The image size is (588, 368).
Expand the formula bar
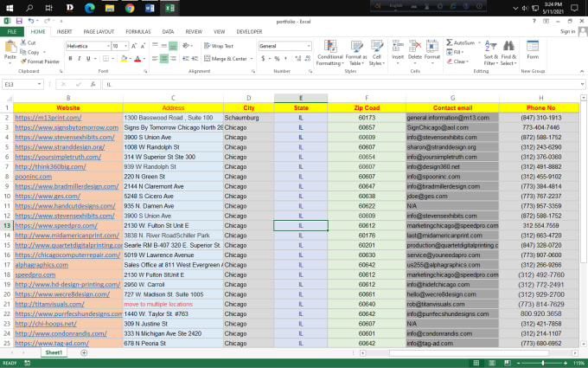(x=582, y=85)
